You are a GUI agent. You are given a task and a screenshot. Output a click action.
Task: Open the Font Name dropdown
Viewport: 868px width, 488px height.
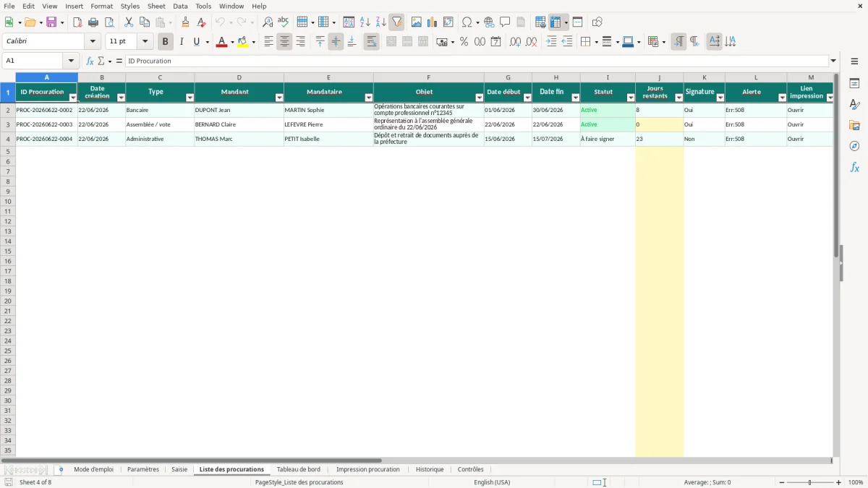tap(93, 42)
